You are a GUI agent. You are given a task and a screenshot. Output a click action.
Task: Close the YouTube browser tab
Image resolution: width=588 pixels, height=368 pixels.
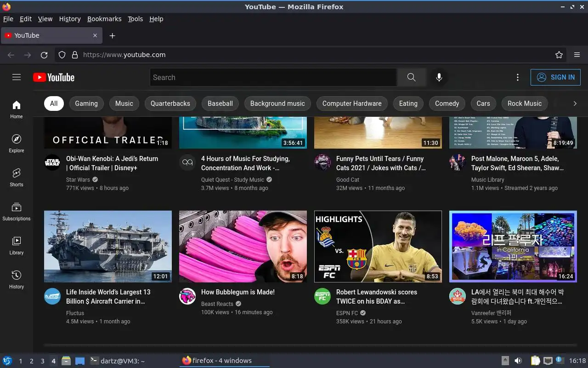[95, 35]
